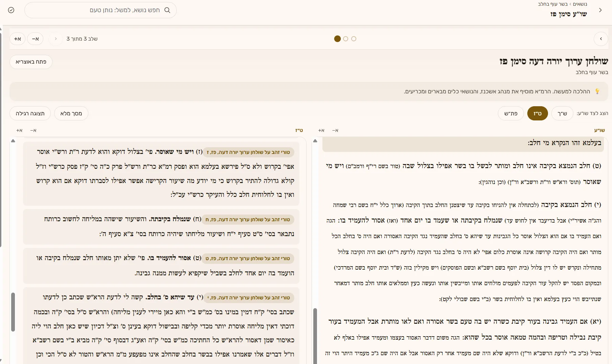Increase font size in ט"ז column
This screenshot has width=612, height=364.
pos(19,130)
